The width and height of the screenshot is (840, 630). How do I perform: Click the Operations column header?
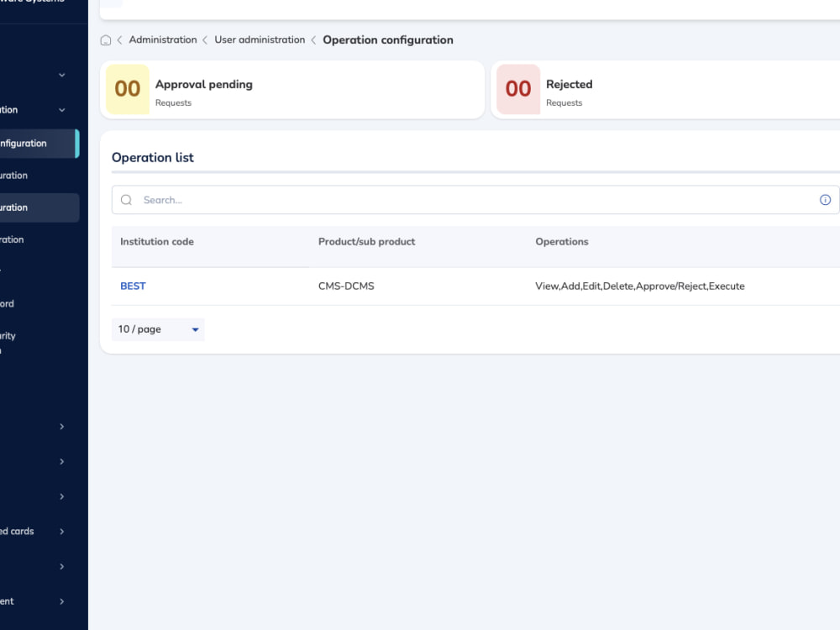(x=562, y=242)
